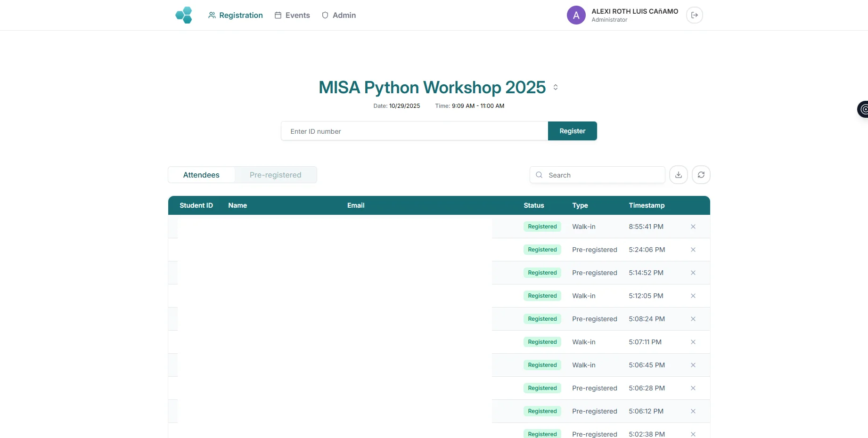Select the Attendees tab
The height and width of the screenshot is (438, 868).
click(x=201, y=175)
